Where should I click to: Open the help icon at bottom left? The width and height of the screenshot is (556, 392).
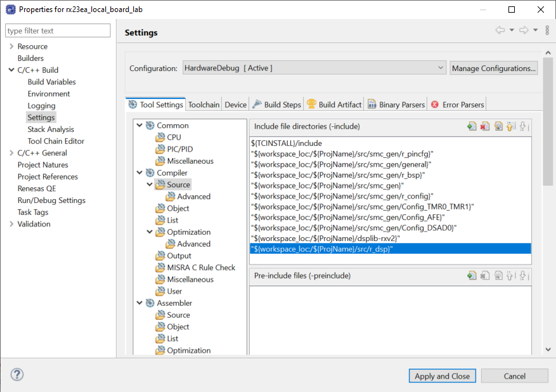(x=17, y=375)
